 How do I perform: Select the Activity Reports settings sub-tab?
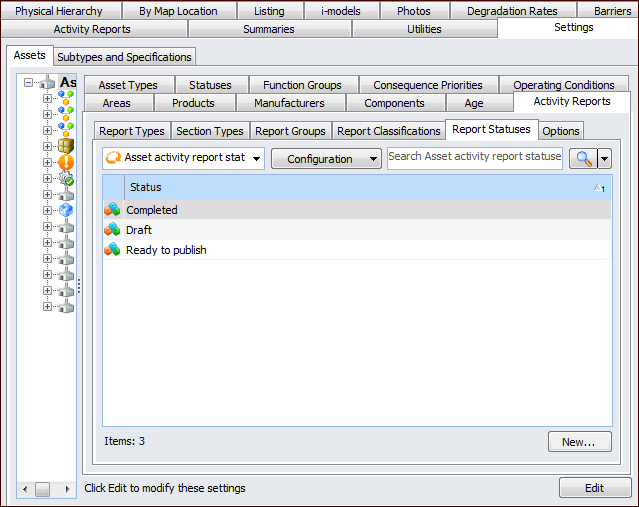pyautogui.click(x=572, y=101)
